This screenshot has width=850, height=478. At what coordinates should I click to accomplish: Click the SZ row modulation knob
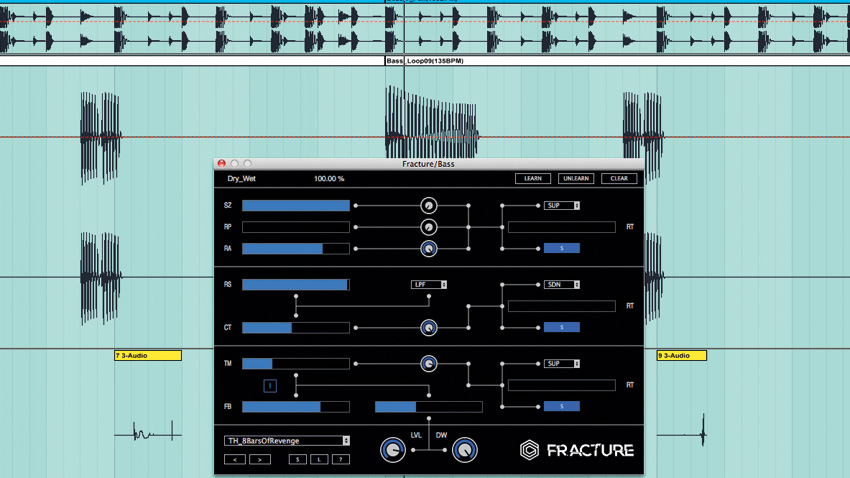(428, 205)
